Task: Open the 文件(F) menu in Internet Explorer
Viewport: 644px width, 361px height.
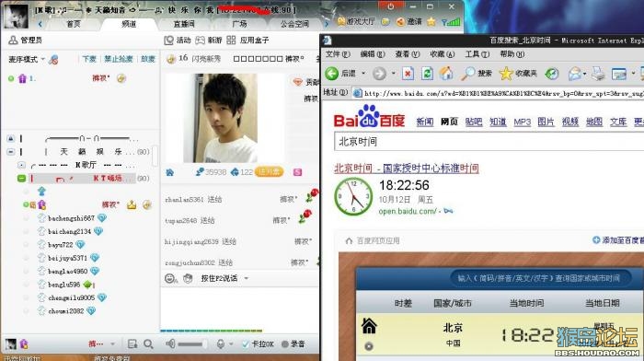Action: pos(338,53)
